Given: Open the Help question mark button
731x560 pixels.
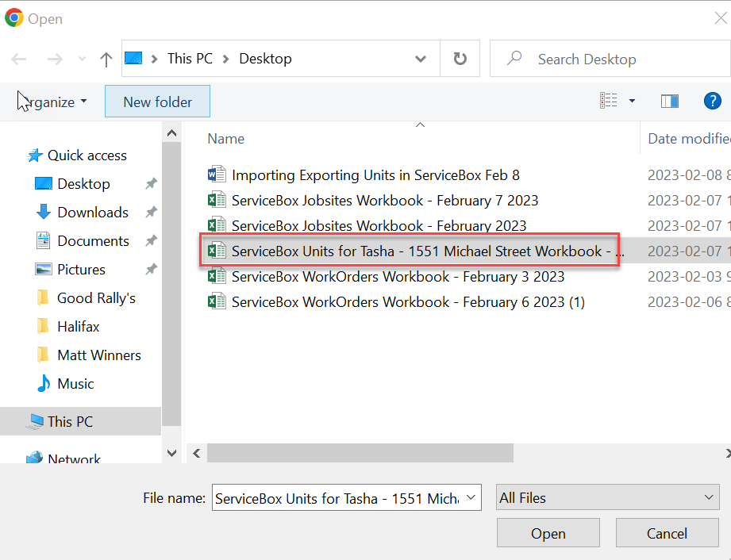Looking at the screenshot, I should coord(713,101).
